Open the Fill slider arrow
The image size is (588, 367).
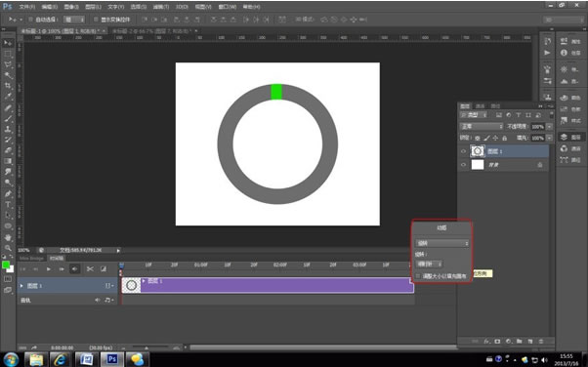(x=549, y=138)
